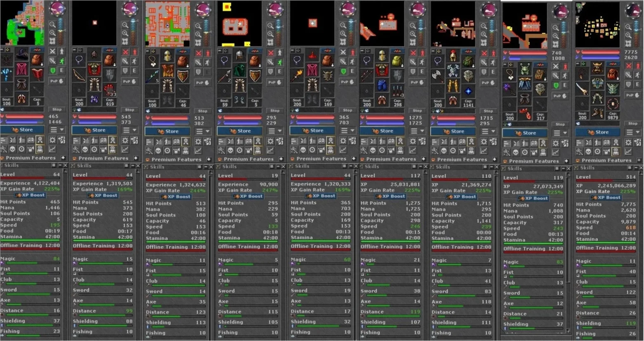Click the magic wand icon in level 119 panel
Screen dimensions: 644x341
[x=507, y=152]
